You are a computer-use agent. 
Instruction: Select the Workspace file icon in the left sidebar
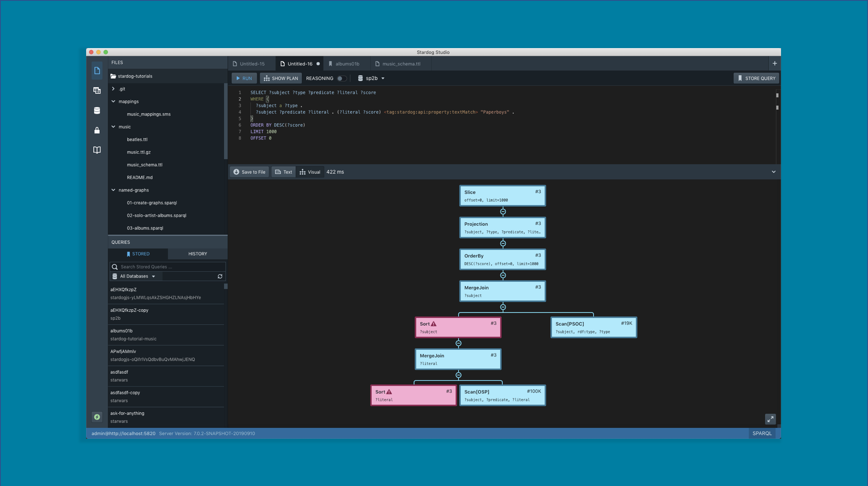(x=97, y=70)
